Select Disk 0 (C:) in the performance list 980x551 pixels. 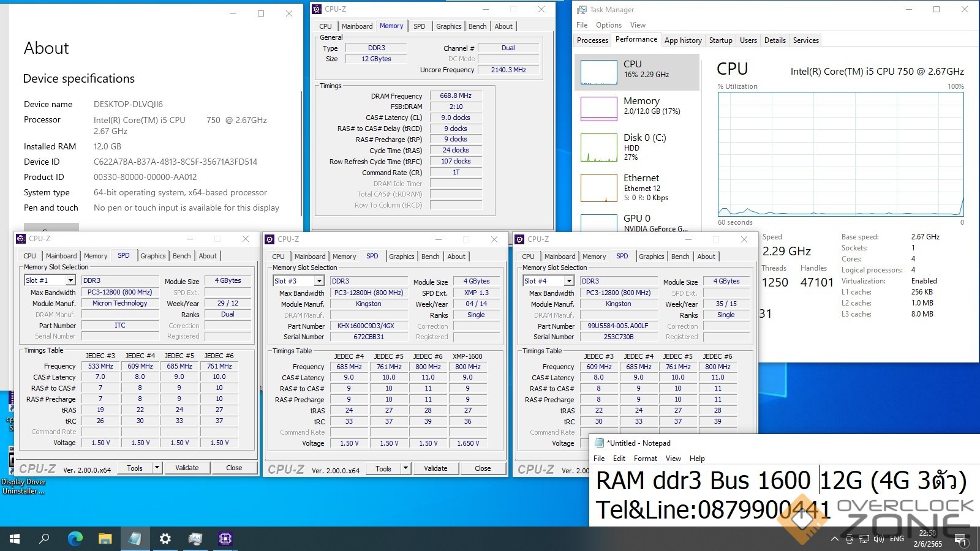point(637,147)
